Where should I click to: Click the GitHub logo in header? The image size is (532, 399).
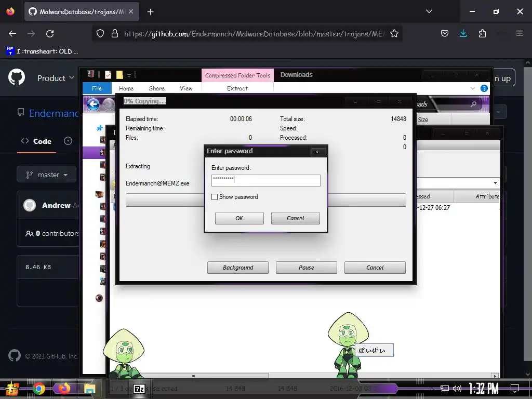click(x=17, y=77)
